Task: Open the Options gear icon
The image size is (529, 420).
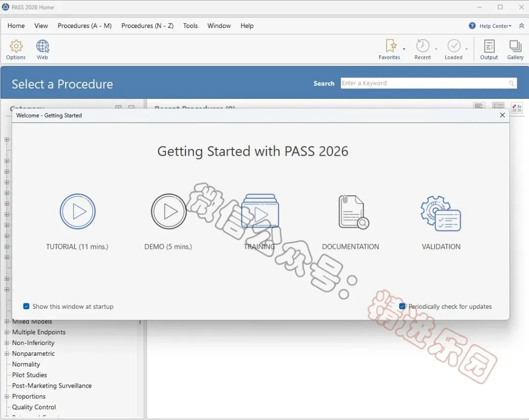Action: coord(16,46)
